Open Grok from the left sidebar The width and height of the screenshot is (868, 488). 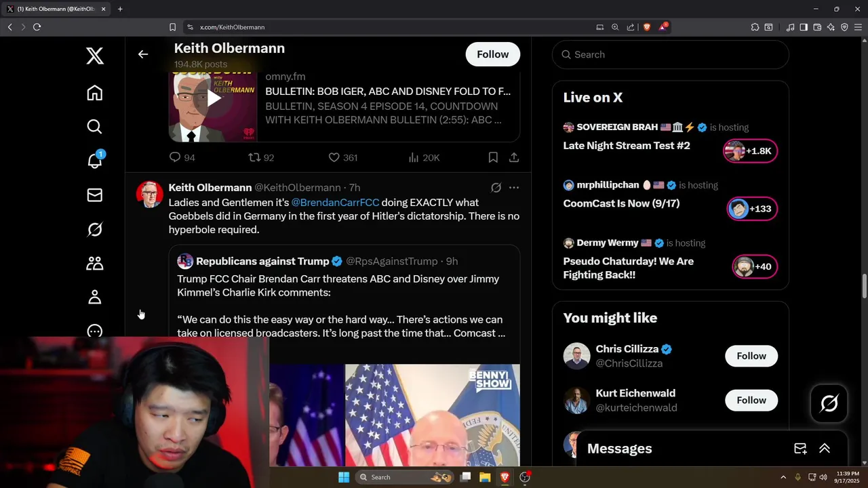click(x=95, y=229)
